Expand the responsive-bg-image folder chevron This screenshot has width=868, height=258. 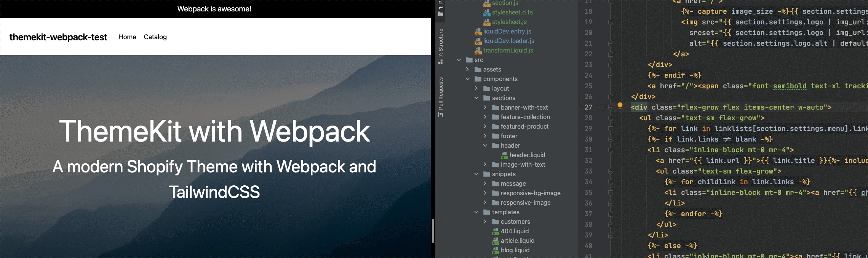pyautogui.click(x=485, y=193)
